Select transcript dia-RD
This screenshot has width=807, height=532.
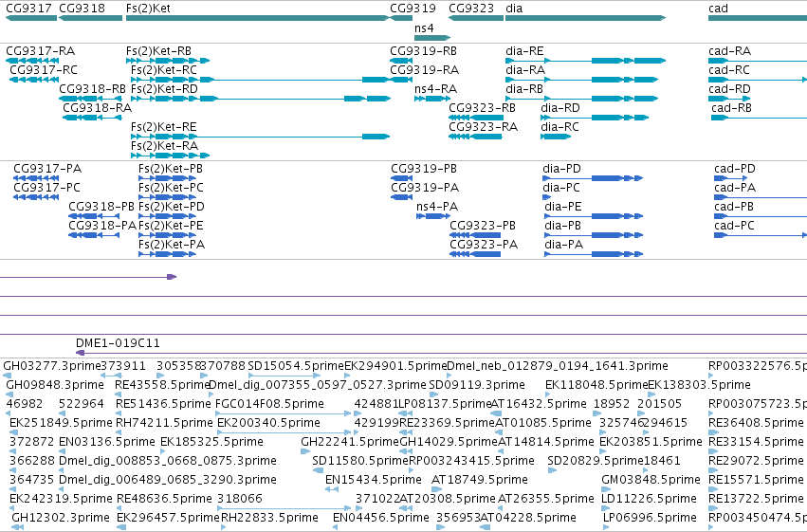(x=559, y=108)
